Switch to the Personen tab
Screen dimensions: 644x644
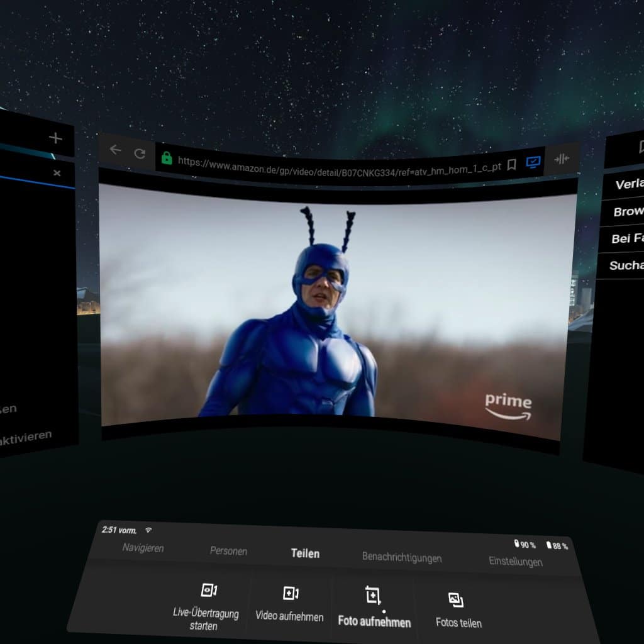(228, 551)
